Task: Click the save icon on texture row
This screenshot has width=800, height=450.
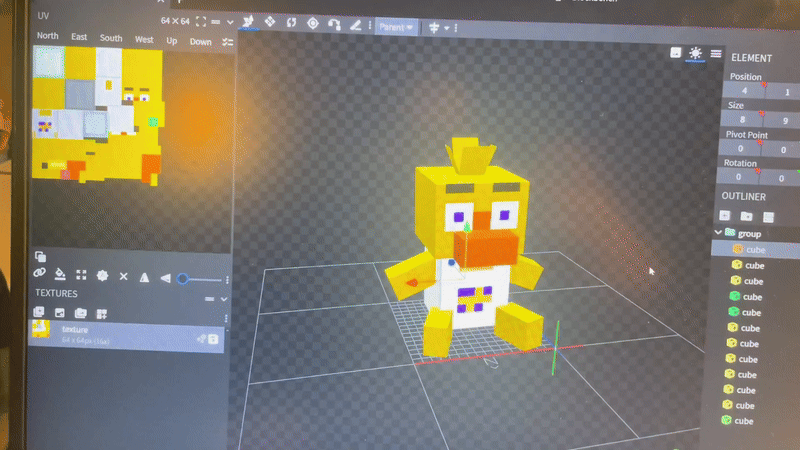Action: click(213, 339)
